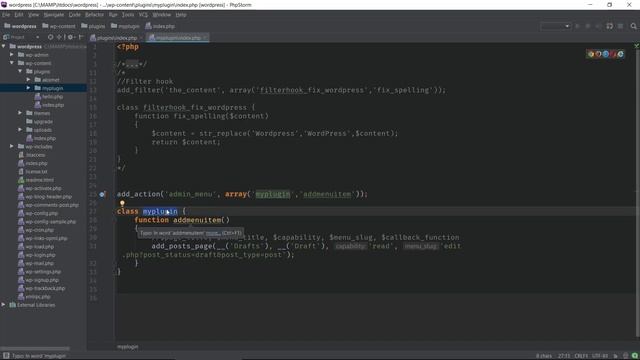
Task: Collapse the wordpress root folder
Action: [x=4, y=46]
